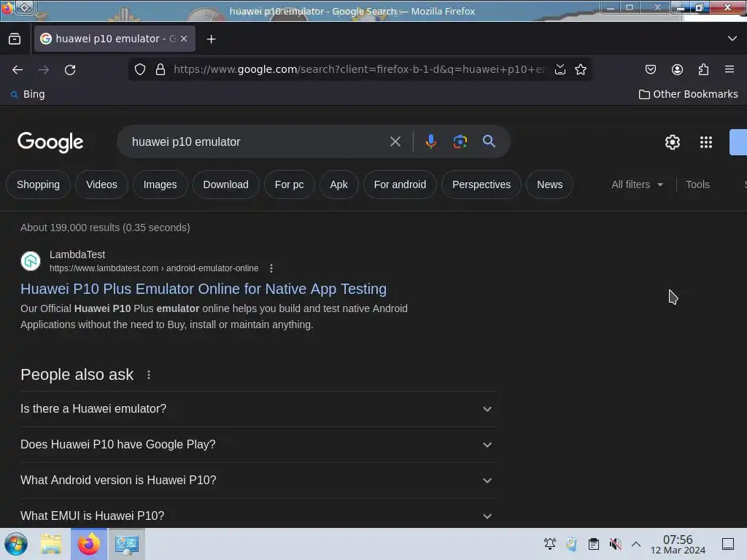The width and height of the screenshot is (747, 560).
Task: Show hidden tray icons arrow
Action: pyautogui.click(x=636, y=544)
